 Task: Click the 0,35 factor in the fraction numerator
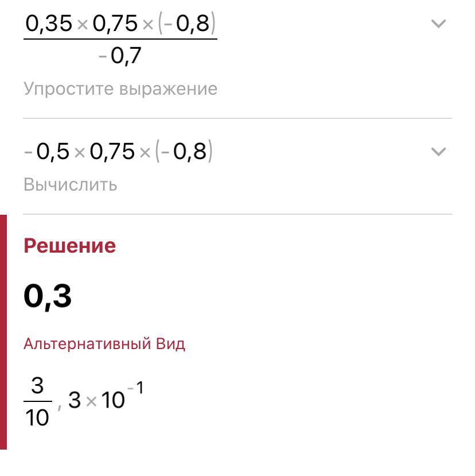49,24
